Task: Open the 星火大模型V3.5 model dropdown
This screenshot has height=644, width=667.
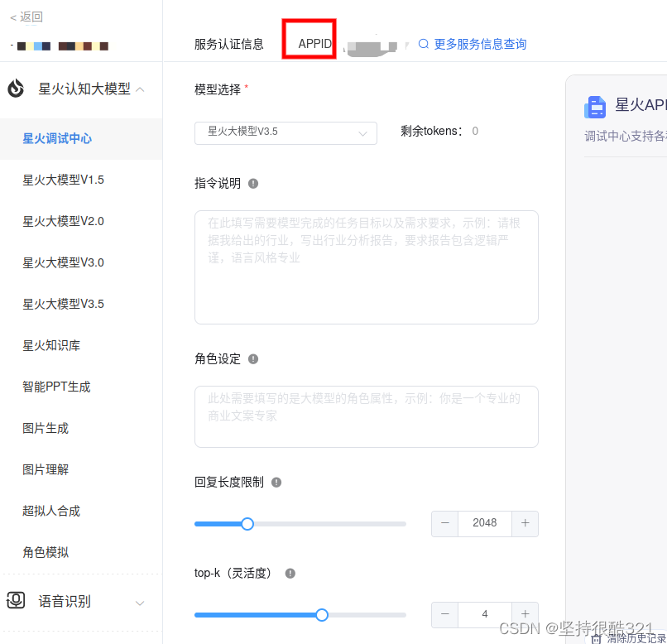Action: [286, 133]
